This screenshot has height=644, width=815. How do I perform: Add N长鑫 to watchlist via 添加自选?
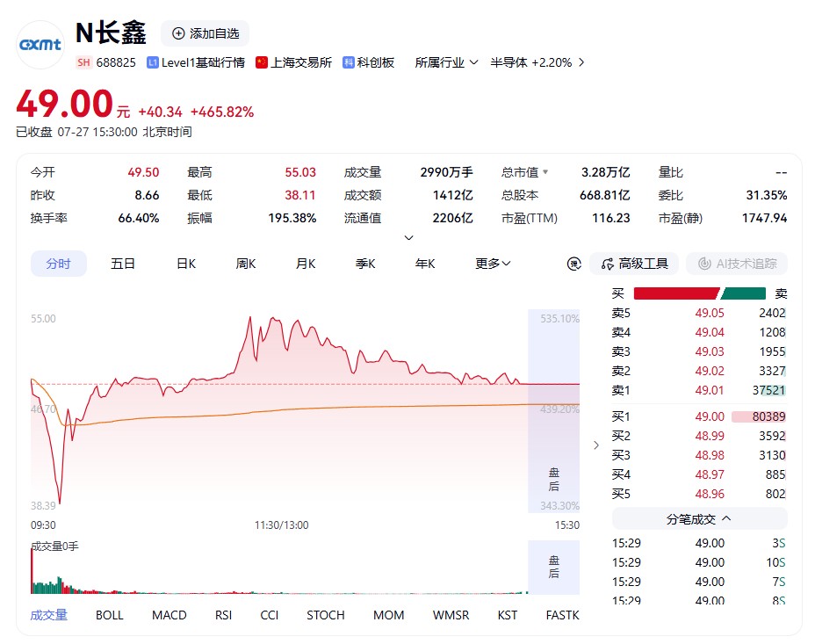coord(206,33)
